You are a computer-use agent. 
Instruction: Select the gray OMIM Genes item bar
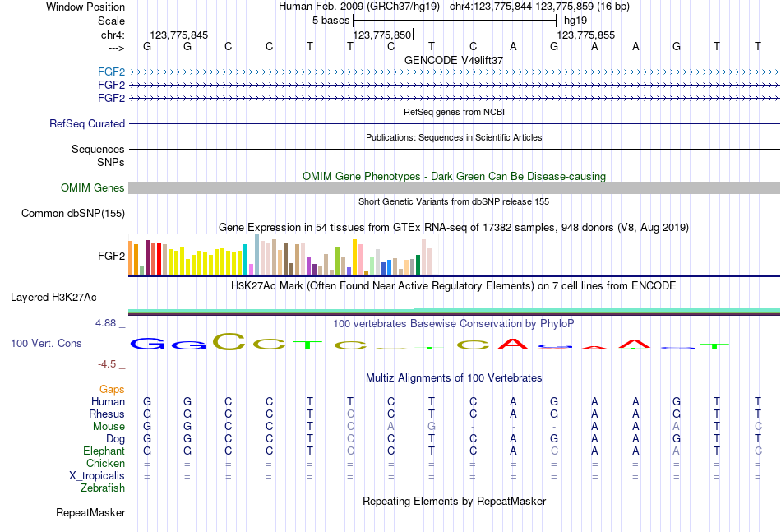(454, 187)
